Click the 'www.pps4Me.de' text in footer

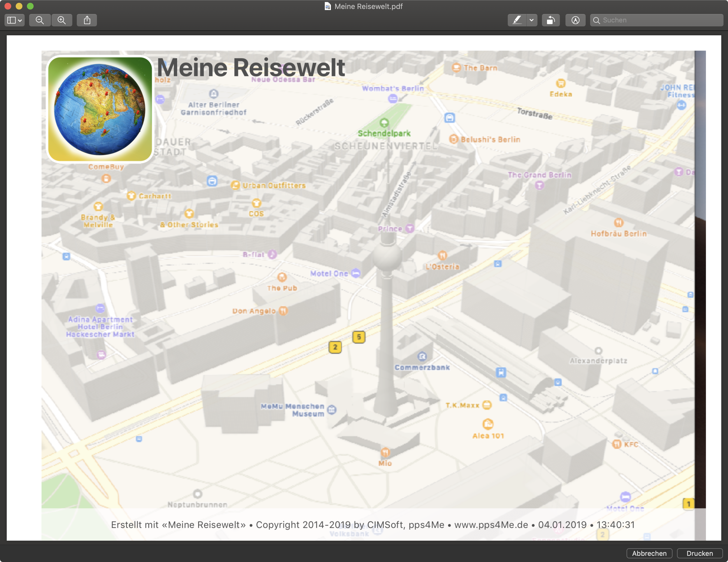click(x=491, y=525)
